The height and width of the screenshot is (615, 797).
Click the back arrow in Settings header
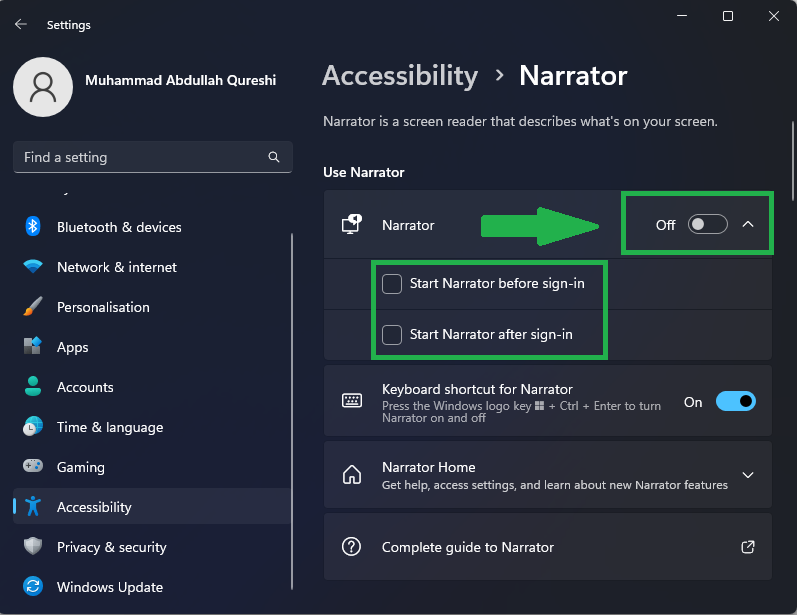[21, 24]
